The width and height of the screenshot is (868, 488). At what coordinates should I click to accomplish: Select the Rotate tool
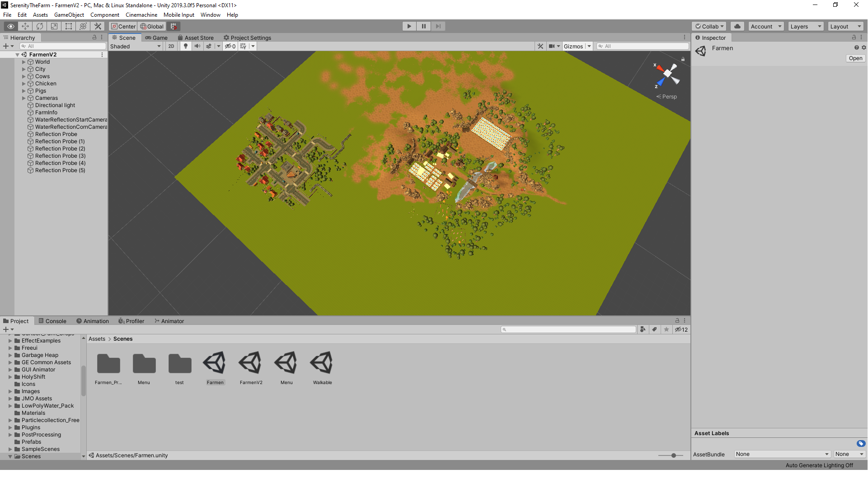[x=40, y=26]
